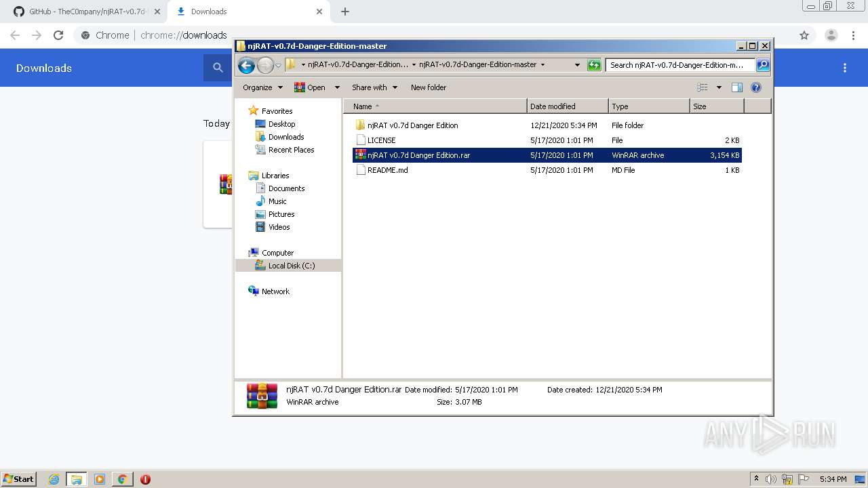Viewport: 868px width, 488px height.
Task: Open the selected archive with the Open button
Action: [310, 87]
